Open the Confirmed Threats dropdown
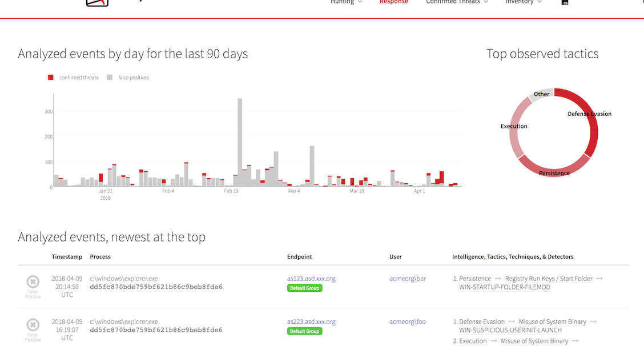This screenshot has width=644, height=346. click(x=457, y=2)
